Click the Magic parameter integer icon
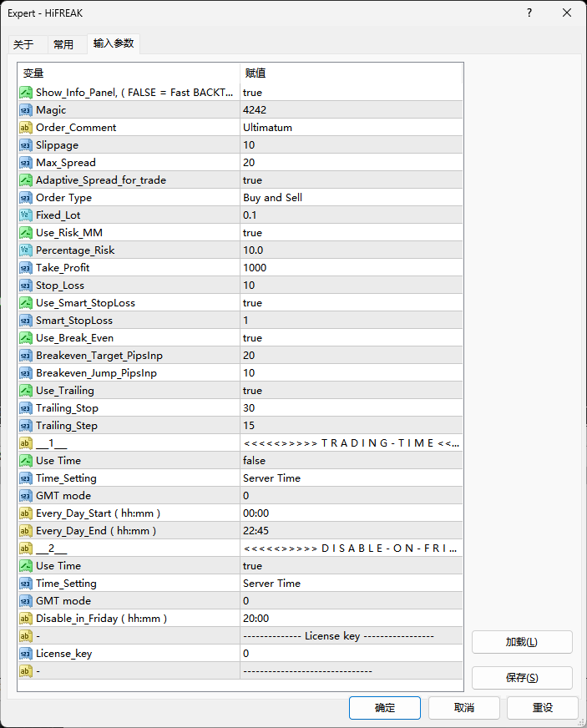The width and height of the screenshot is (587, 728). point(26,110)
